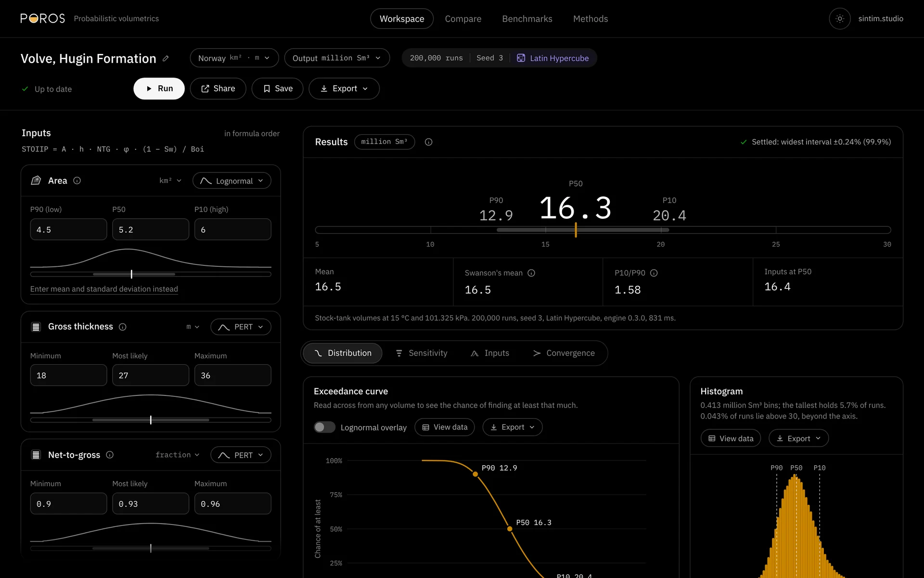The height and width of the screenshot is (578, 924).
Task: Click the Settled status checkmark icon
Action: pos(744,142)
